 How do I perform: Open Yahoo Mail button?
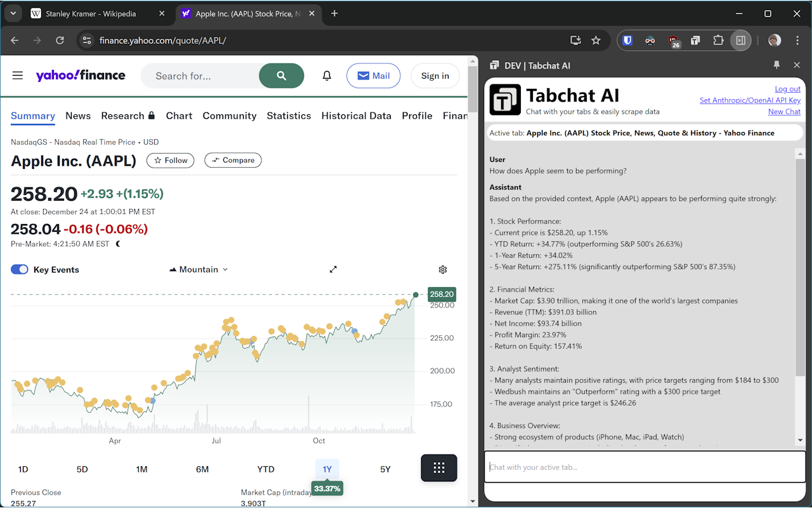tap(373, 76)
